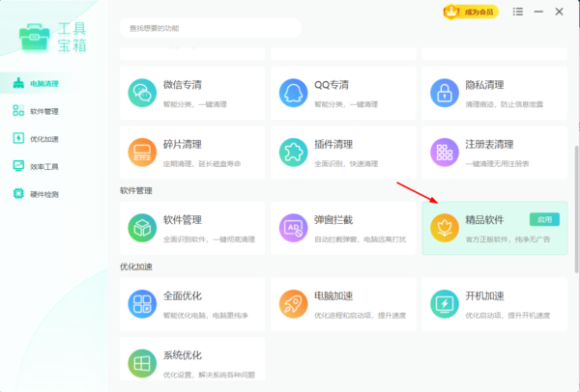Click the 注册表清理 title text
580x392 pixels.
489,145
